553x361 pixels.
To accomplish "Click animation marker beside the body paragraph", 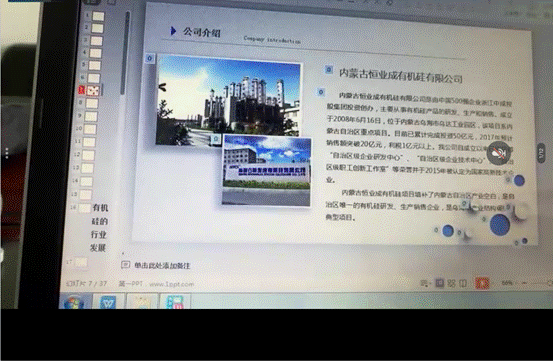I will (x=321, y=92).
